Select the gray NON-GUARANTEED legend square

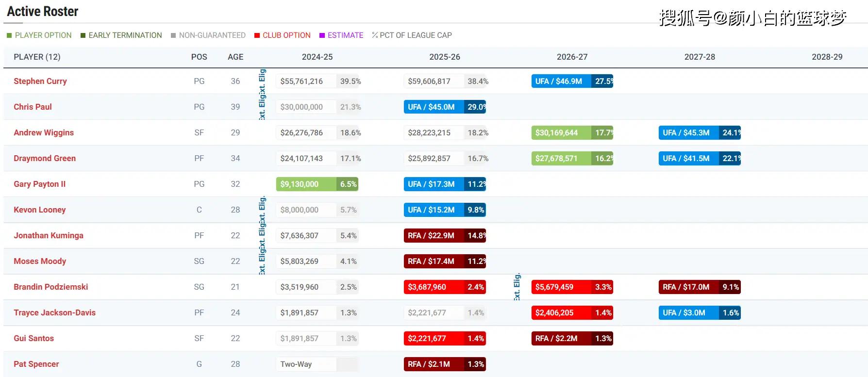pos(173,35)
